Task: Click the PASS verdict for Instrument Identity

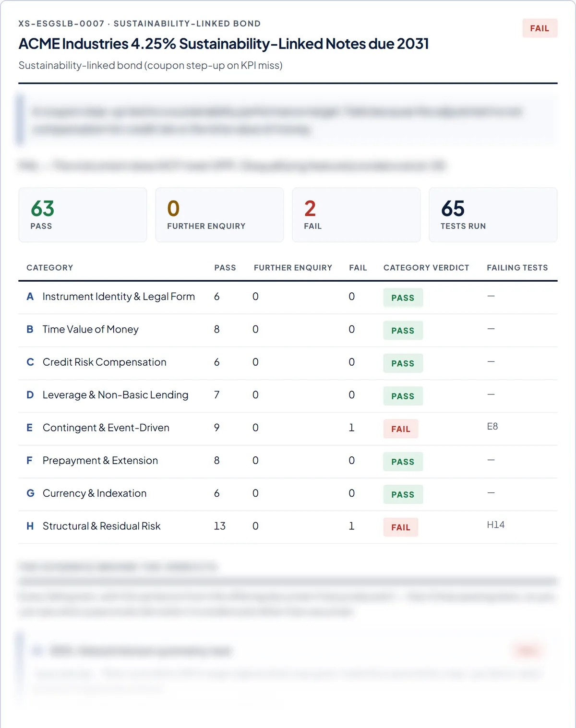Action: [403, 298]
